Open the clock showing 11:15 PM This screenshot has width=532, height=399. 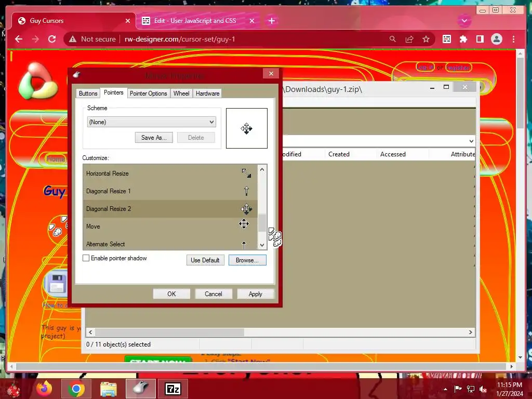click(x=510, y=389)
